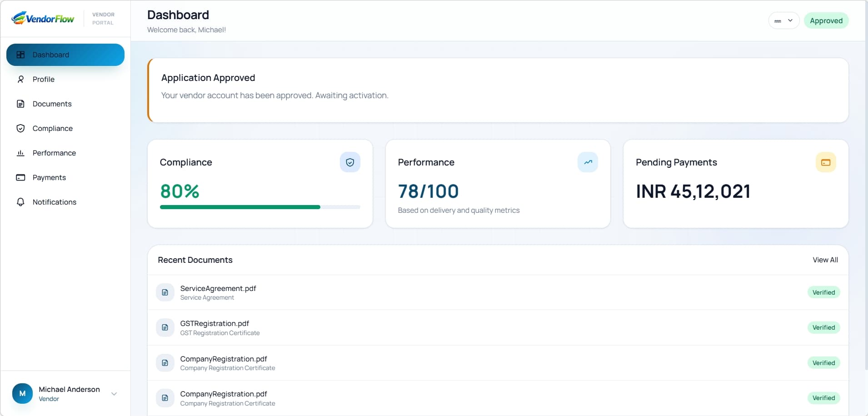Click the Payments credit card icon in sidebar
This screenshot has height=416, width=868.
(x=21, y=177)
